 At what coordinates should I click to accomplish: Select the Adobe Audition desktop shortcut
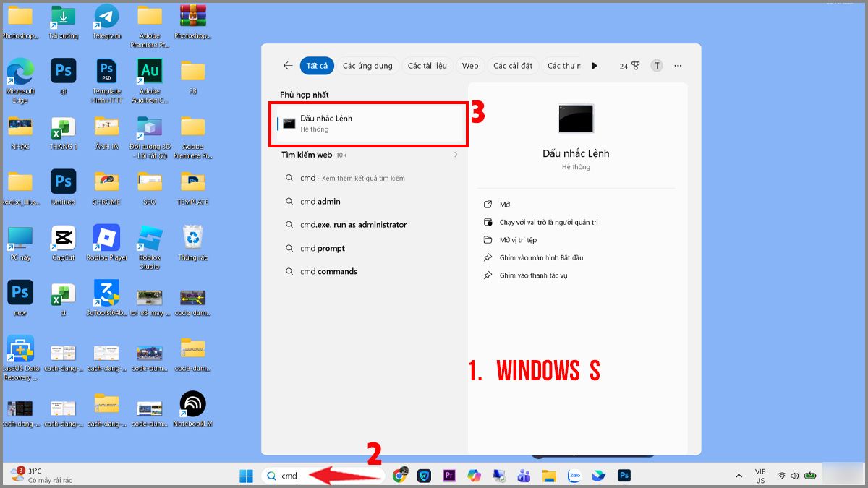[150, 80]
